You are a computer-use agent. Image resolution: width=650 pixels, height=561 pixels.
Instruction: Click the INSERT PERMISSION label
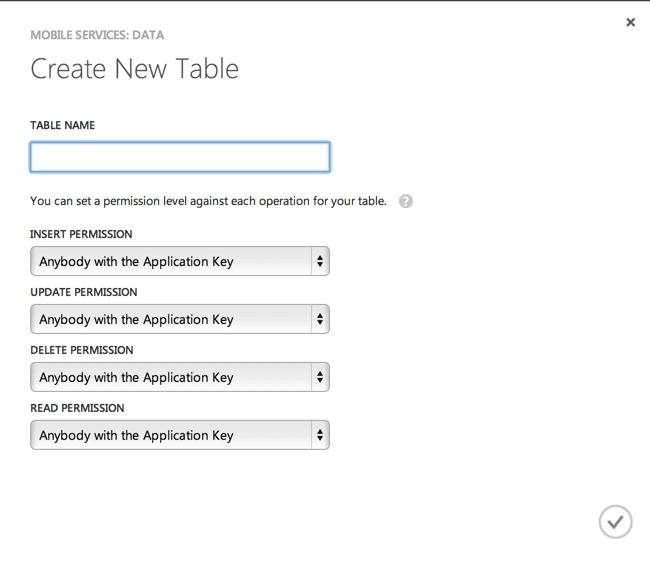(81, 234)
